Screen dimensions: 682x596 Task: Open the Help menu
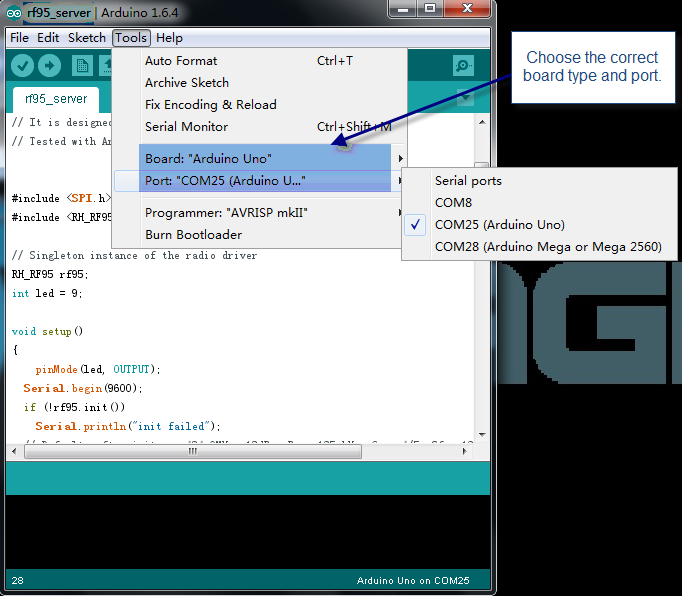click(169, 38)
